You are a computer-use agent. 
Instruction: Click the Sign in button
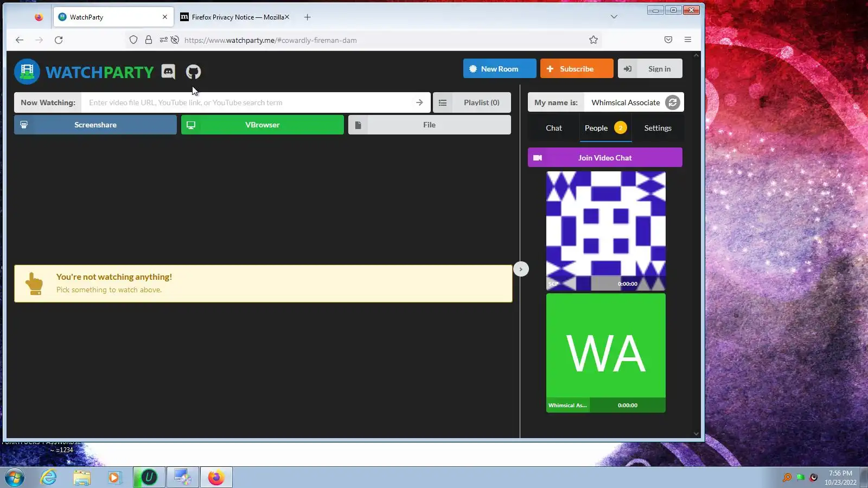tap(650, 69)
